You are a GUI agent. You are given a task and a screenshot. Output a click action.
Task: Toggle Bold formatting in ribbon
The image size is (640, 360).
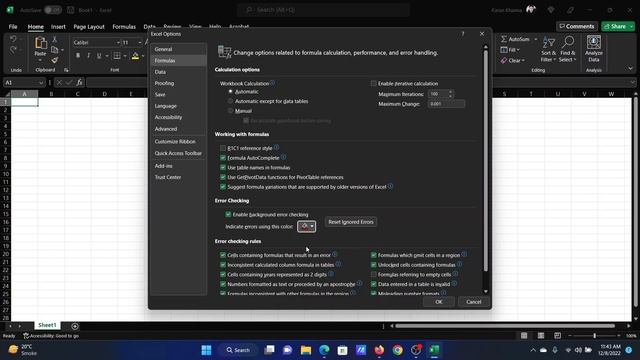click(78, 56)
